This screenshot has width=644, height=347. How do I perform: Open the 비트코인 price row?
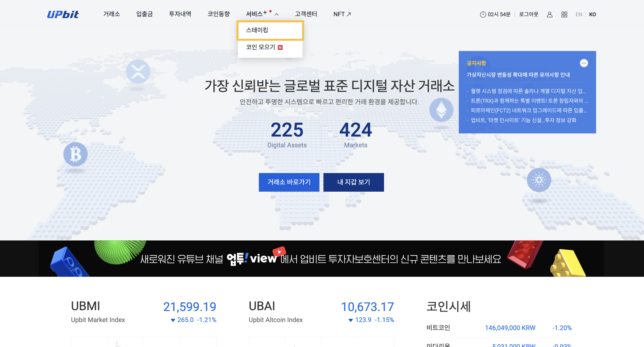pyautogui.click(x=499, y=328)
